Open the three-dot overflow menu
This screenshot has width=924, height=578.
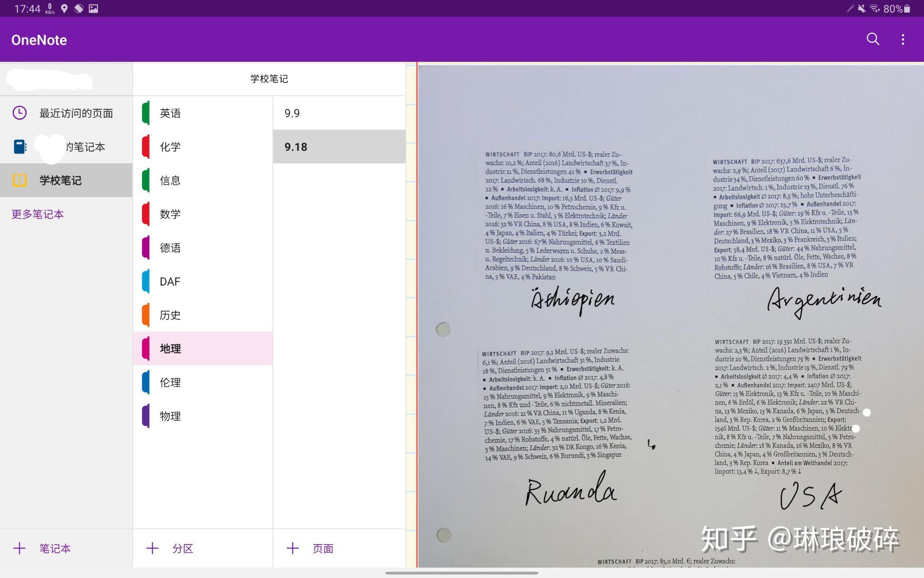point(902,39)
